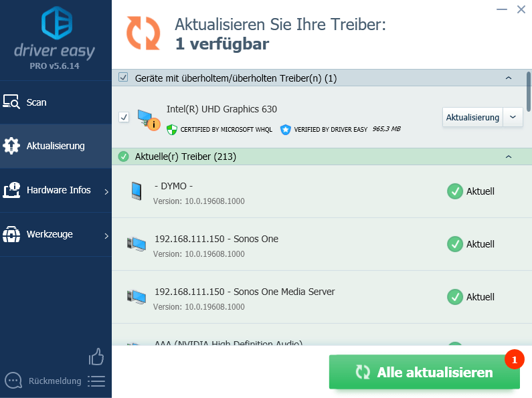Open the hamburger menu icon
532x398 pixels.
(96, 381)
